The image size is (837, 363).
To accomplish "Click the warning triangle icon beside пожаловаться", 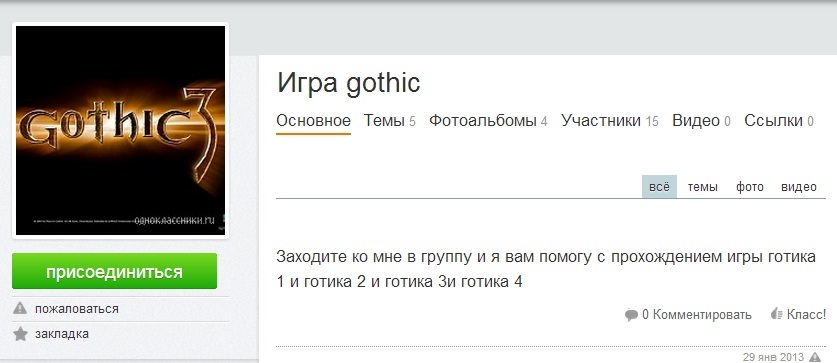I will point(20,309).
